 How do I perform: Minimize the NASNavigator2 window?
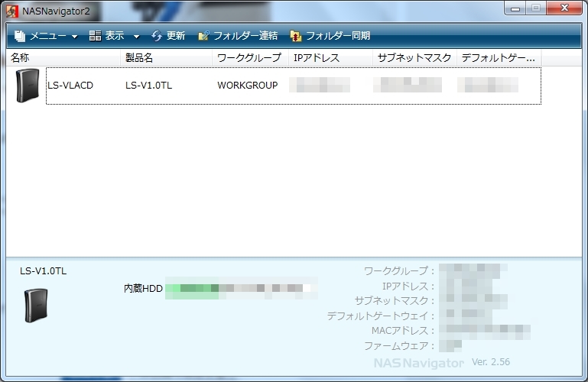[515, 8]
